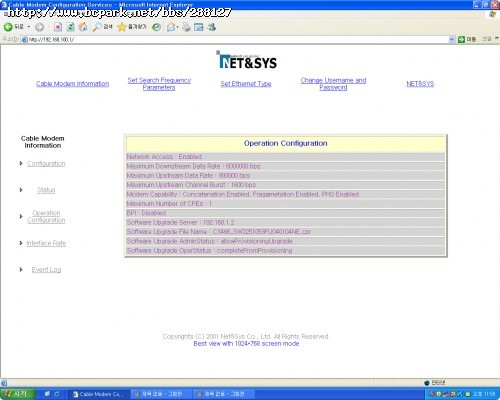
Task: Click the History/Media green globe icon
Action: 156,27
